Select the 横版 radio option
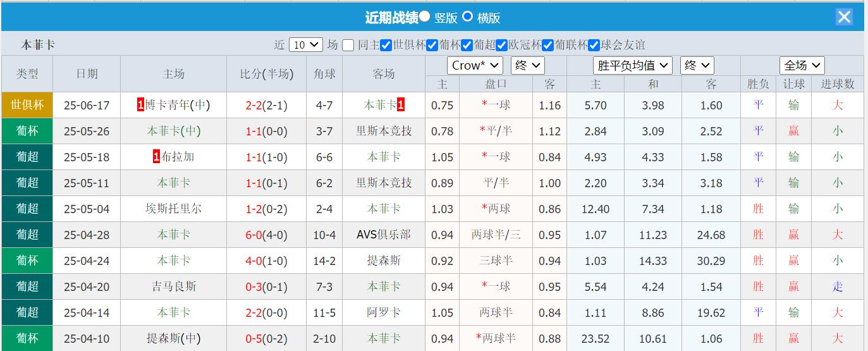Image resolution: width=868 pixels, height=351 pixels. coord(468,17)
